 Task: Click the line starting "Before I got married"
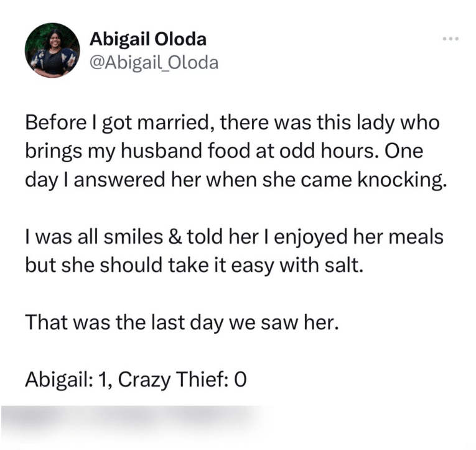point(233,123)
